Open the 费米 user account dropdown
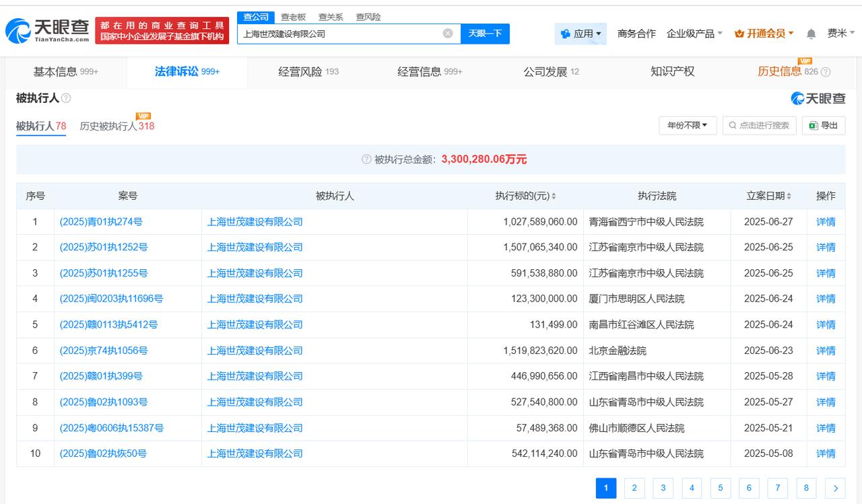 coord(841,34)
